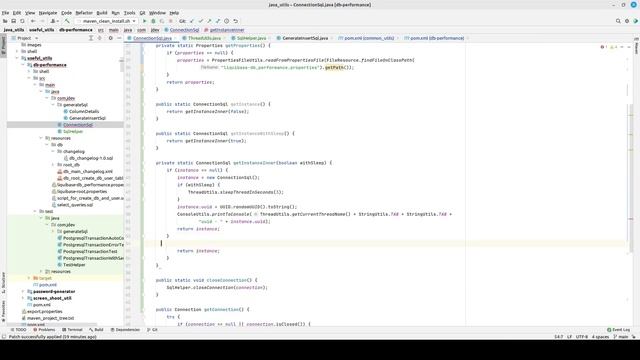The image size is (640, 360).
Task: Click the Hide Project panel minus icon
Action: [x=119, y=38]
